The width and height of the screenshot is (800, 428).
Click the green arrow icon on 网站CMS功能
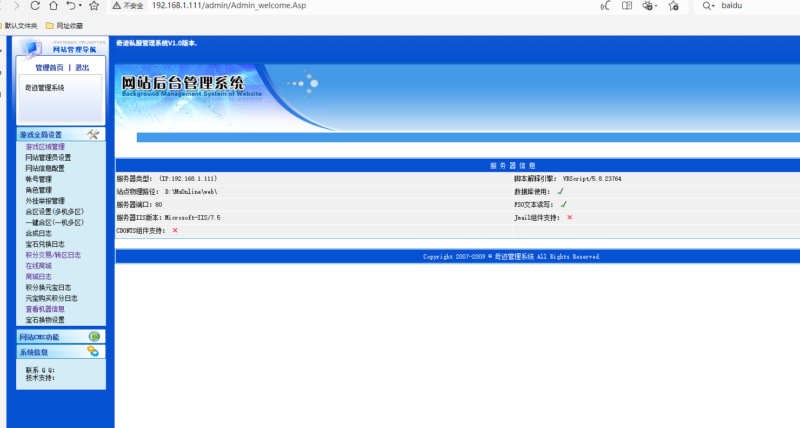click(x=94, y=337)
